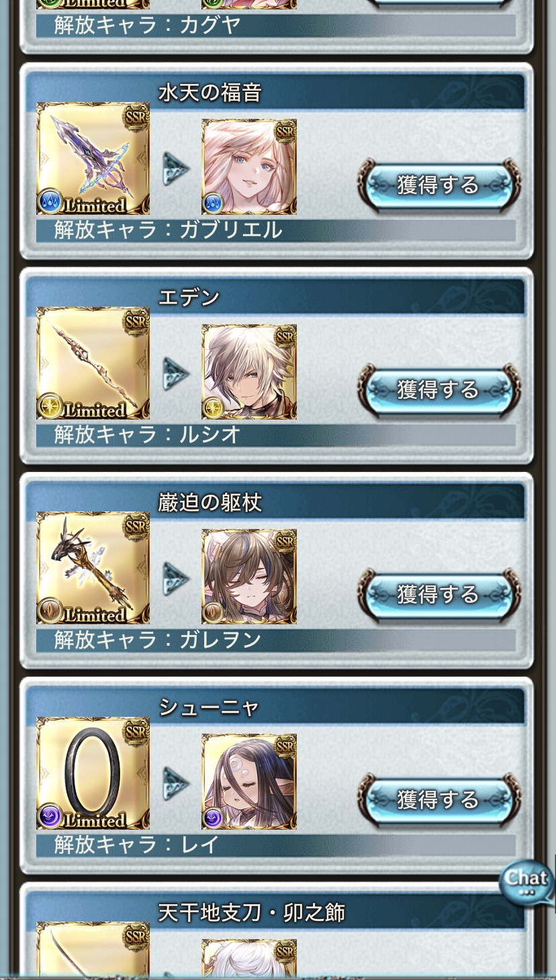
Task: Tap the 水天の福音 bow weapon icon
Action: (x=93, y=158)
